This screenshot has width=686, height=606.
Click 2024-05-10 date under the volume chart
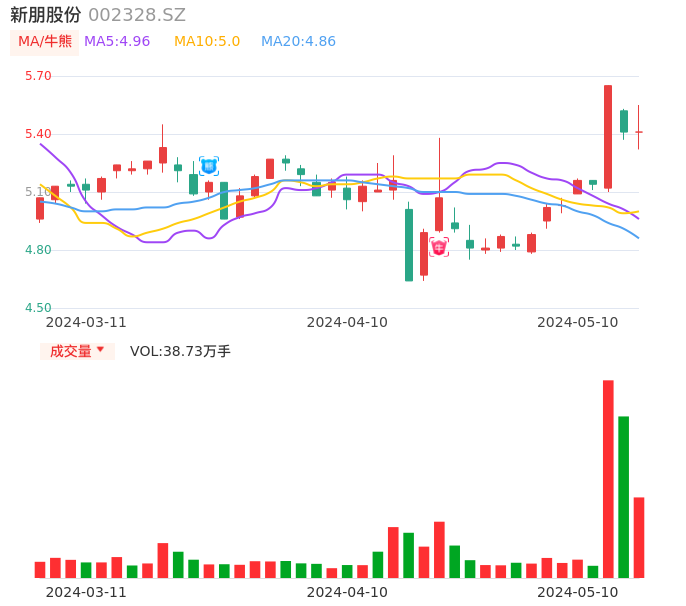pos(578,592)
